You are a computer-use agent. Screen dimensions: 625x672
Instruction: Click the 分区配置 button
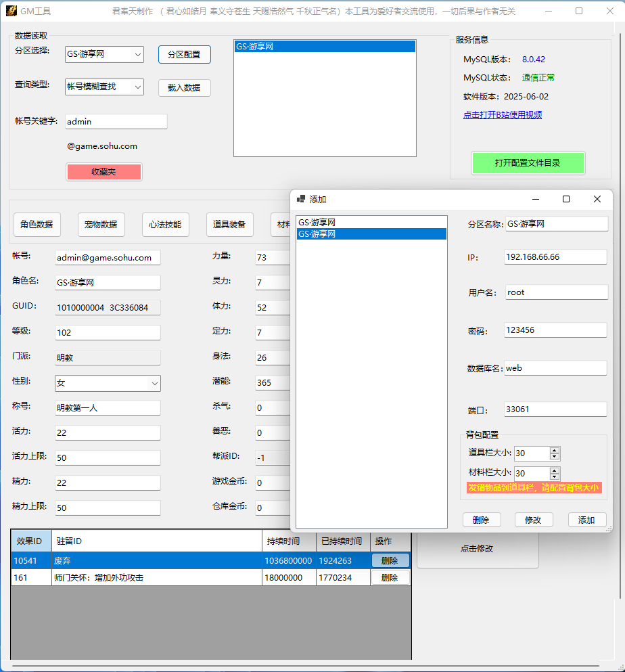(x=184, y=55)
